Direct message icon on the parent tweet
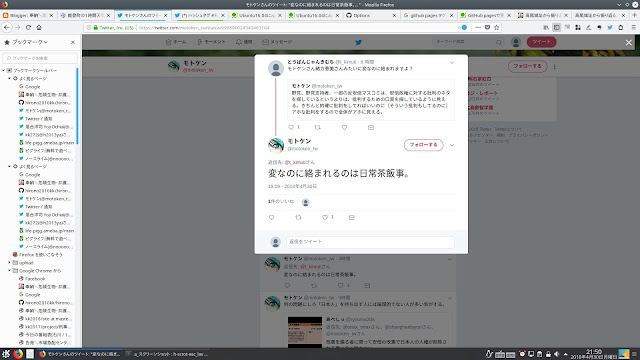This screenshot has width=640, height=360. click(x=371, y=127)
